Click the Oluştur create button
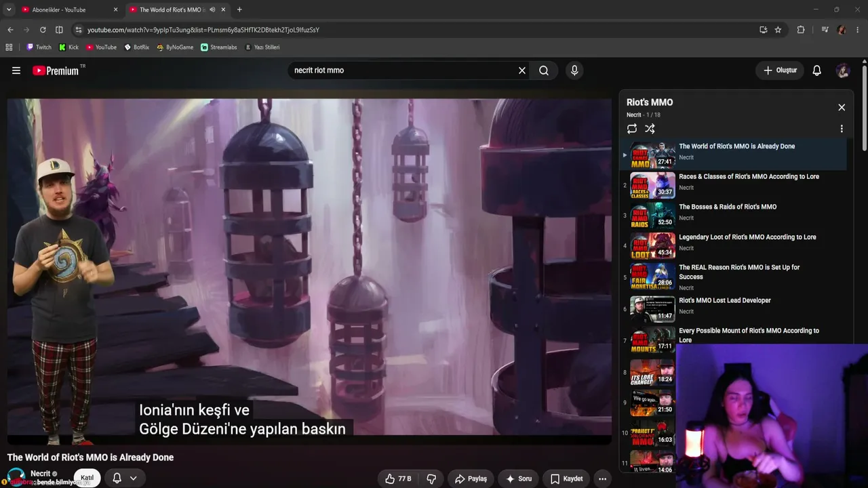This screenshot has height=488, width=868. [x=780, y=70]
